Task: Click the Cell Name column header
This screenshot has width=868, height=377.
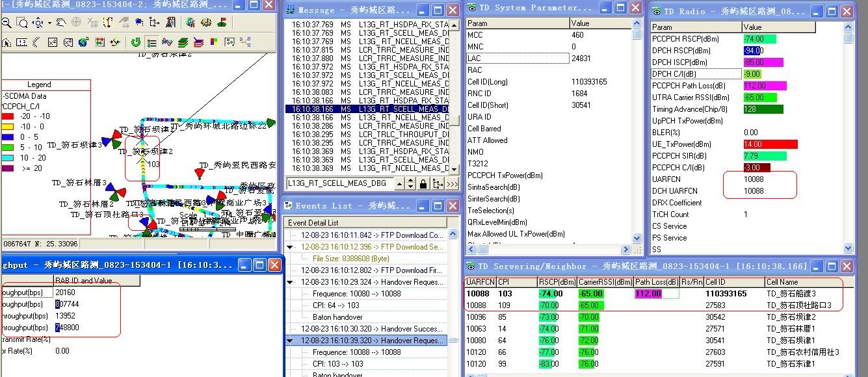Action: (809, 282)
